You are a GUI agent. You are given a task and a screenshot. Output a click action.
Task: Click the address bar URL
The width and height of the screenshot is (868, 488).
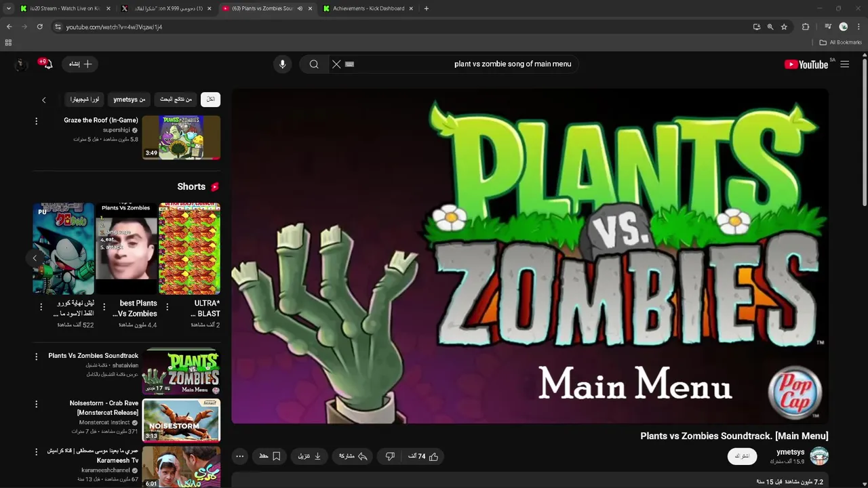click(x=115, y=27)
